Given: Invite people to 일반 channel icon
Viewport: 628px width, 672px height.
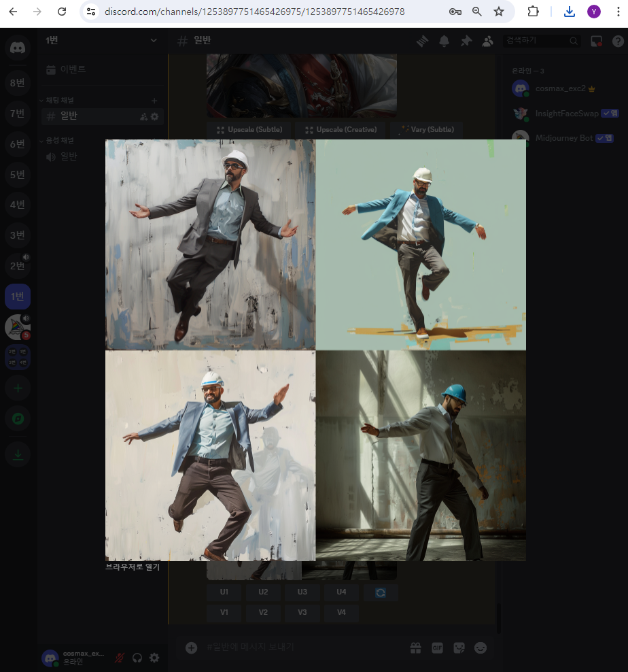Looking at the screenshot, I should point(144,116).
